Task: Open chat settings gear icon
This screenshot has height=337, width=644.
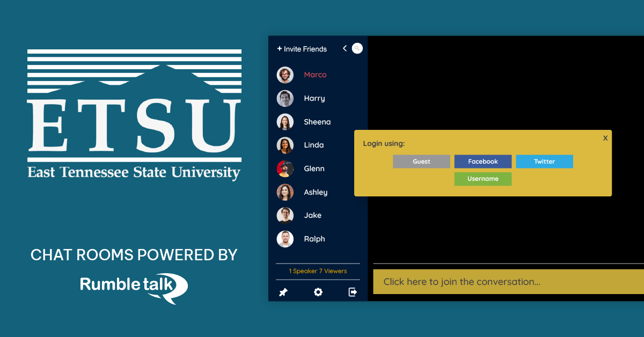Action: pyautogui.click(x=318, y=292)
